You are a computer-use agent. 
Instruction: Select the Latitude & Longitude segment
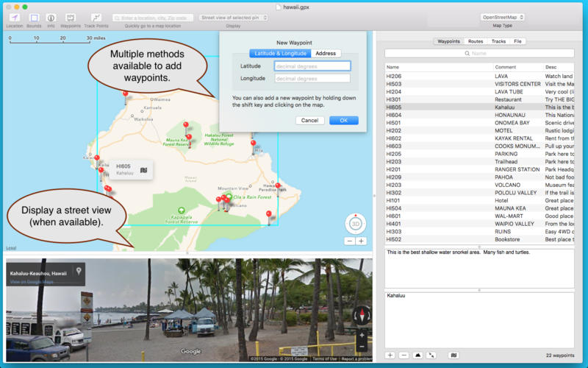coord(280,53)
